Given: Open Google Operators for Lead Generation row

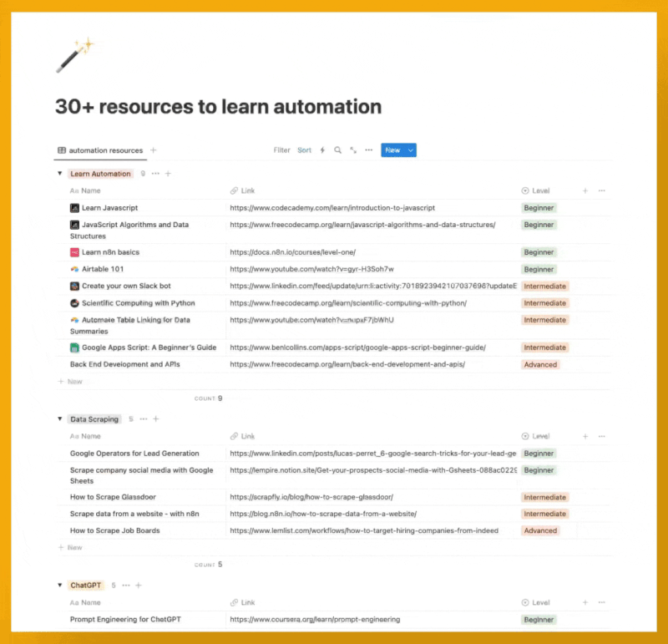Looking at the screenshot, I should tap(134, 454).
